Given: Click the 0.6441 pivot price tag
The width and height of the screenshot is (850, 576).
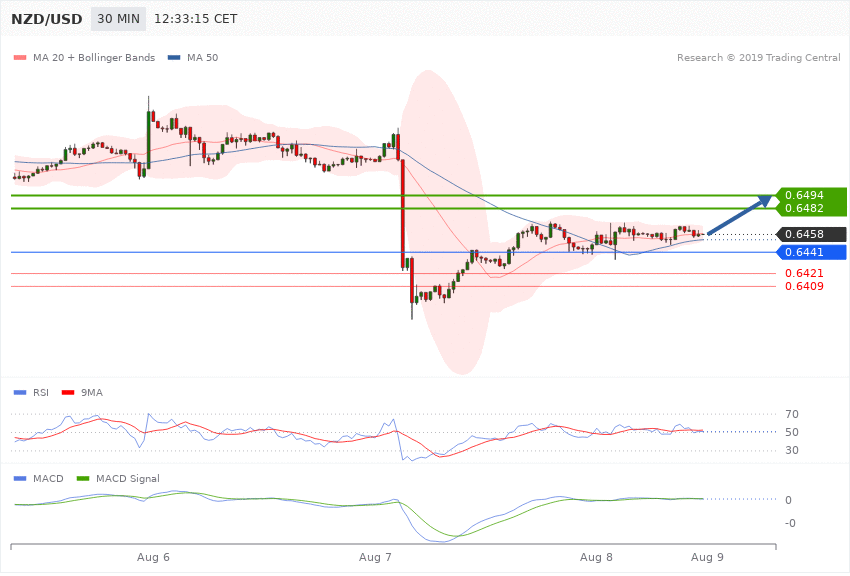Looking at the screenshot, I should [811, 252].
